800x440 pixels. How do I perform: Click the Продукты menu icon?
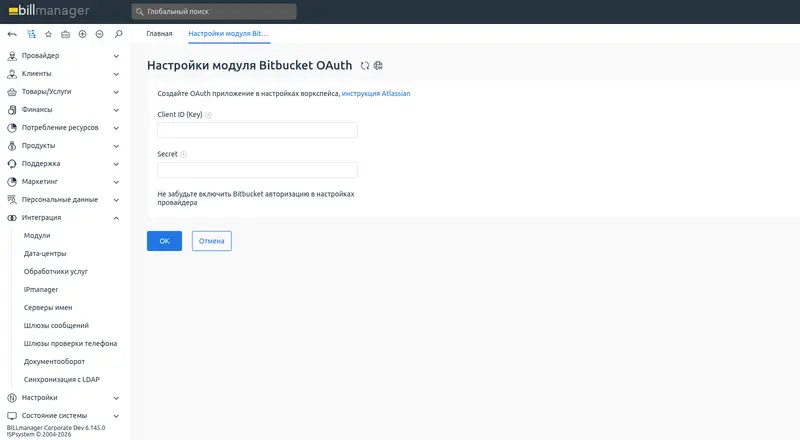click(12, 146)
